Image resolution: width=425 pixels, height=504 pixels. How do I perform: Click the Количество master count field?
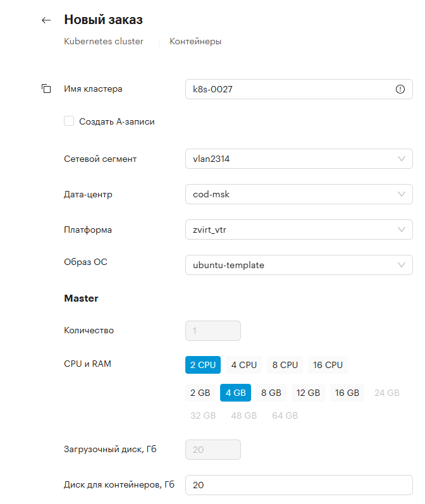pyautogui.click(x=213, y=331)
